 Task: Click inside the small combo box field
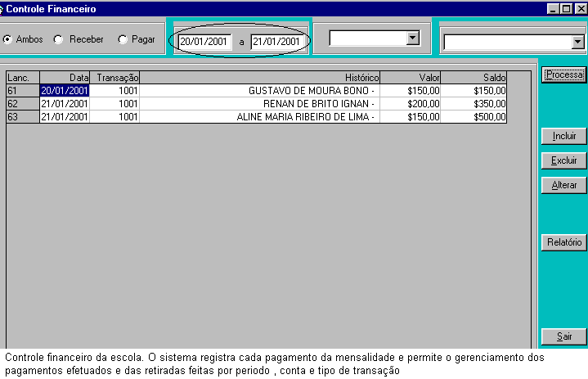368,38
